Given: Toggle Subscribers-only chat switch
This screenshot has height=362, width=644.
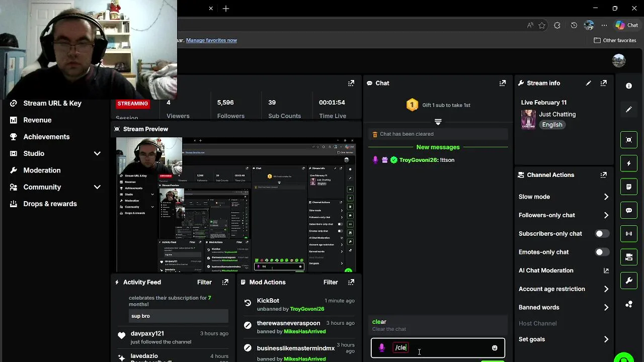Looking at the screenshot, I should click(x=602, y=234).
